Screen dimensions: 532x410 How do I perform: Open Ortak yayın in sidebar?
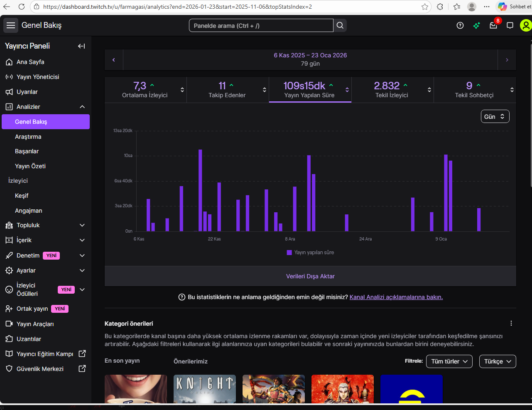(46, 309)
